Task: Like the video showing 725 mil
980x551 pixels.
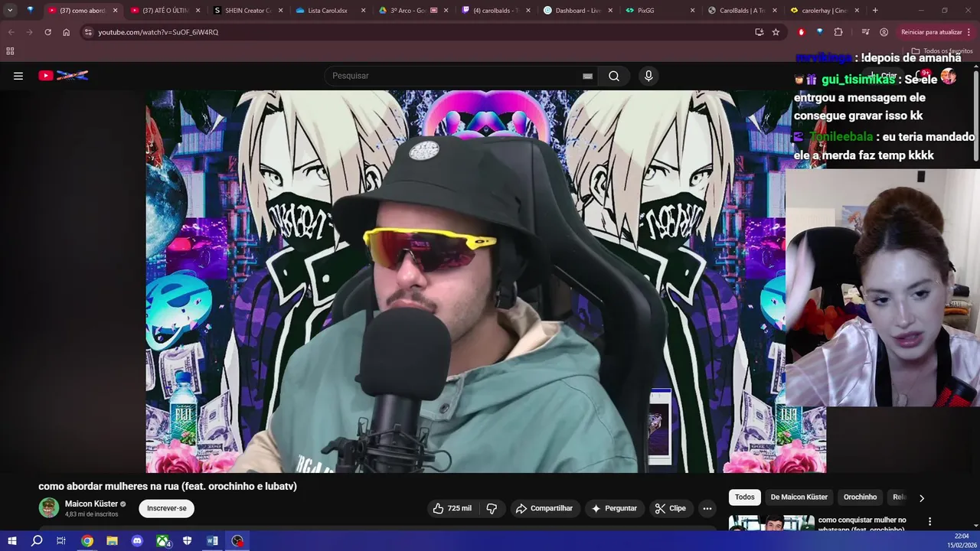Action: (452, 508)
